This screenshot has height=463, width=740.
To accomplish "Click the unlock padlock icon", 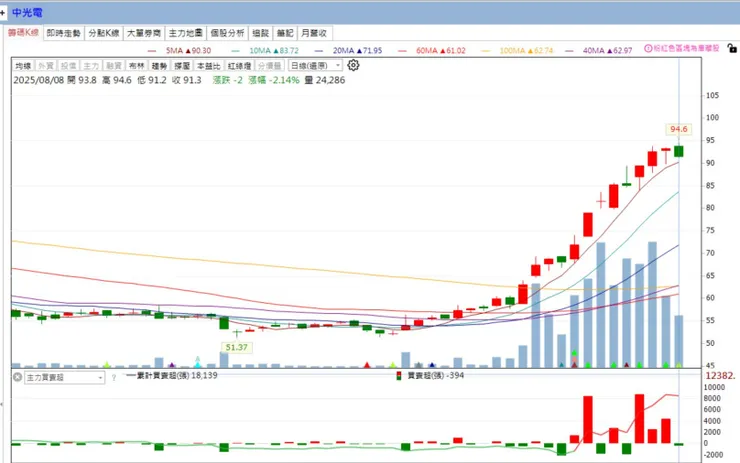I will pyautogui.click(x=732, y=48).
